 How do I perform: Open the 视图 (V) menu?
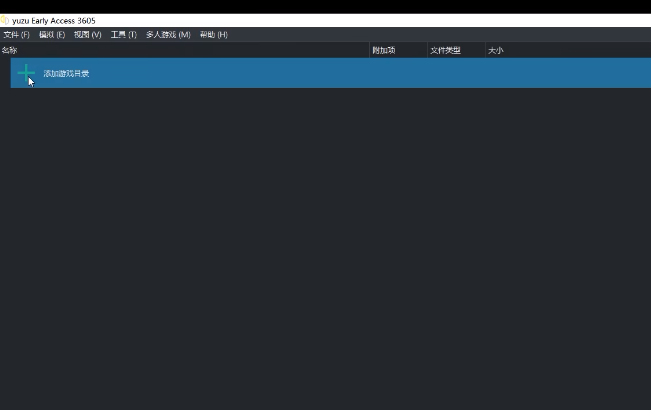pos(87,35)
